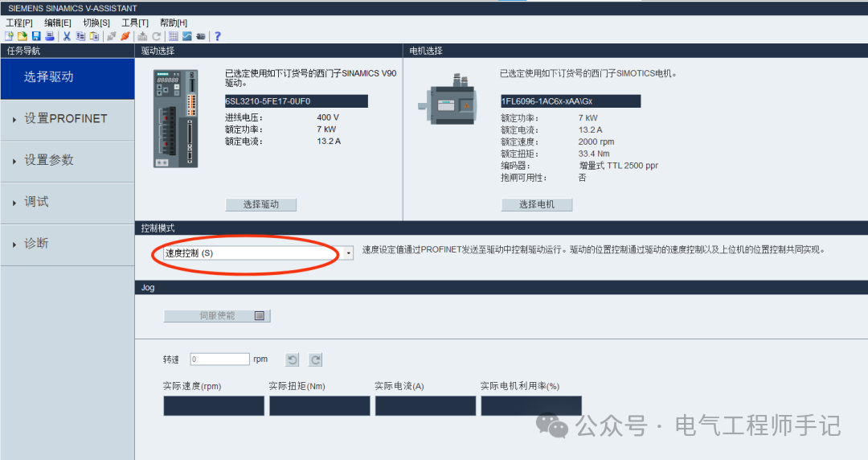Click the 选择电机 button

point(536,204)
